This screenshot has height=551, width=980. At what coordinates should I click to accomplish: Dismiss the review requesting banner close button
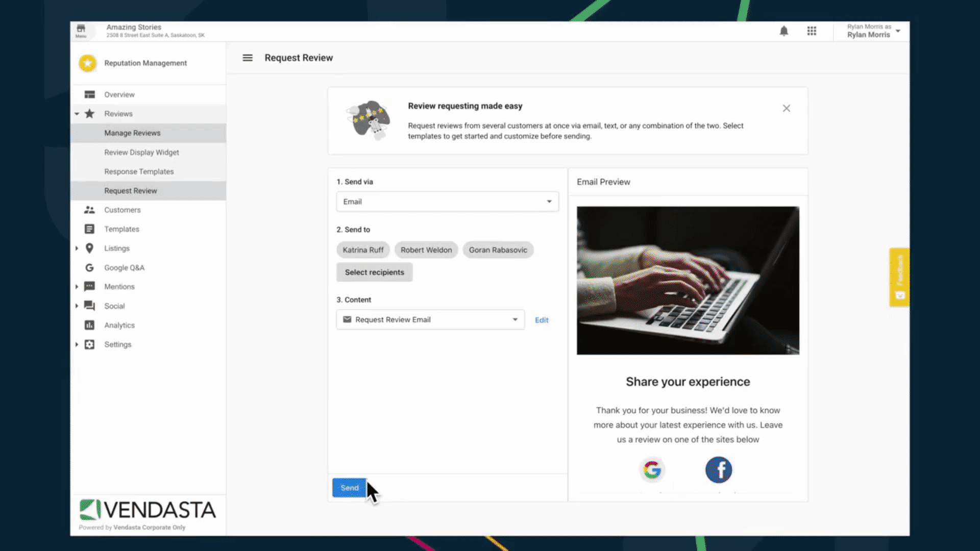[x=786, y=108]
